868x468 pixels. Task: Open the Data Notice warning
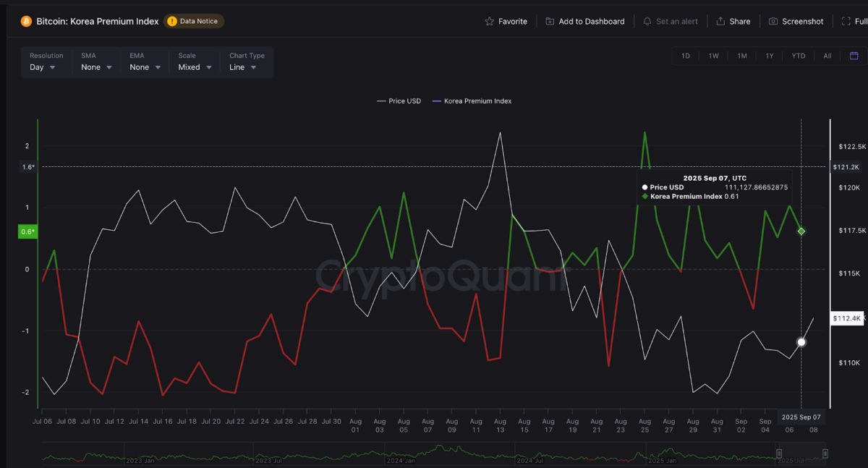coord(194,21)
